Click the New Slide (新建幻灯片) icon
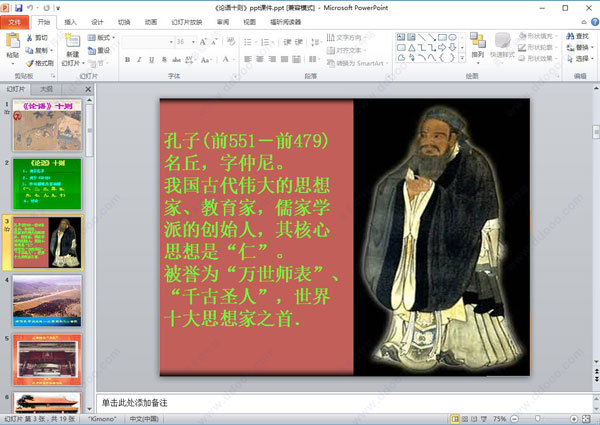Image resolution: width=600 pixels, height=425 pixels. (72, 41)
